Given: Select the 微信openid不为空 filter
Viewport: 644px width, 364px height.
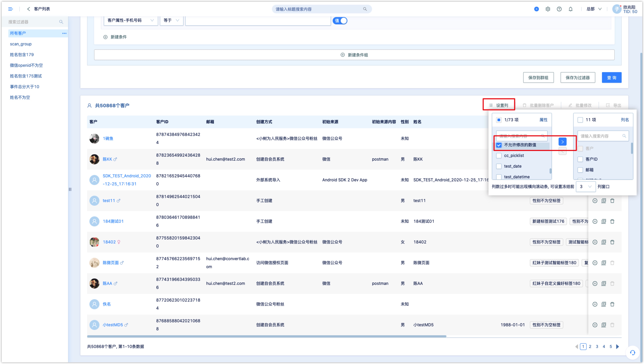Looking at the screenshot, I should (26, 65).
